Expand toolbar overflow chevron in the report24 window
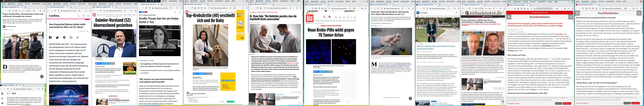This screenshot has width=644, height=106. pos(297,8)
